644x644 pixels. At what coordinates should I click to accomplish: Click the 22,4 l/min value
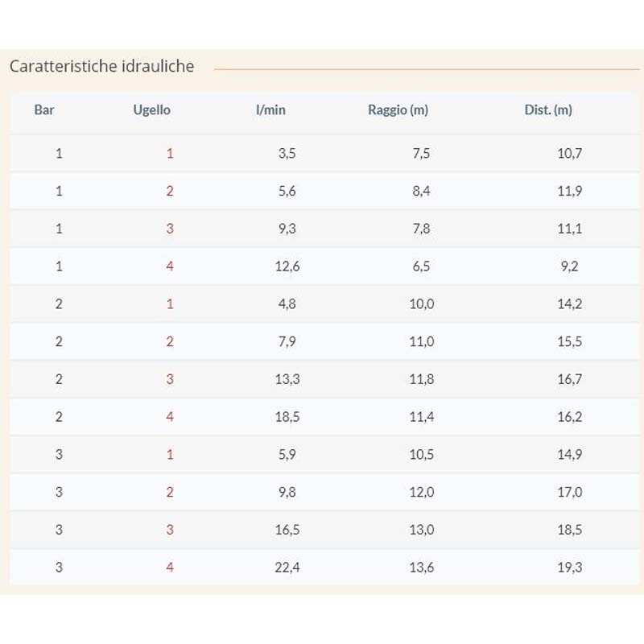pyautogui.click(x=287, y=568)
